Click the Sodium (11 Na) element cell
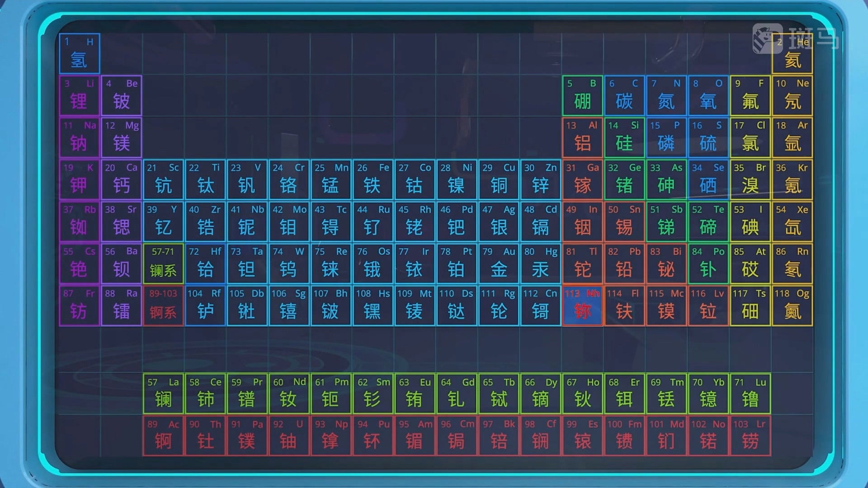Image resolution: width=868 pixels, height=488 pixels. [x=79, y=137]
